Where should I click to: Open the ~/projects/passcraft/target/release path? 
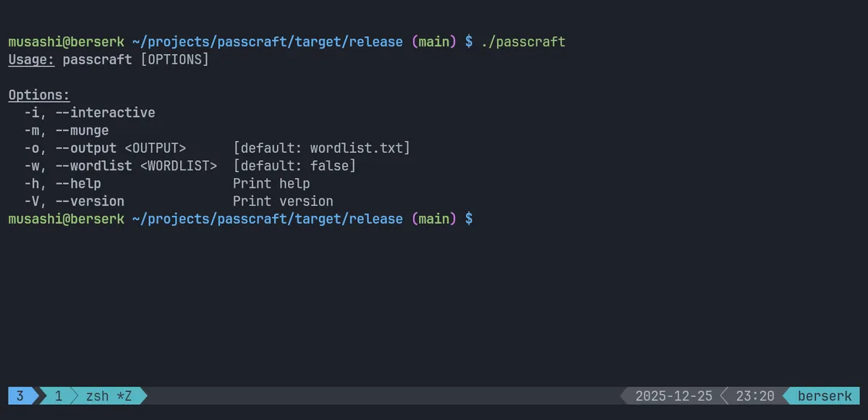(266, 41)
